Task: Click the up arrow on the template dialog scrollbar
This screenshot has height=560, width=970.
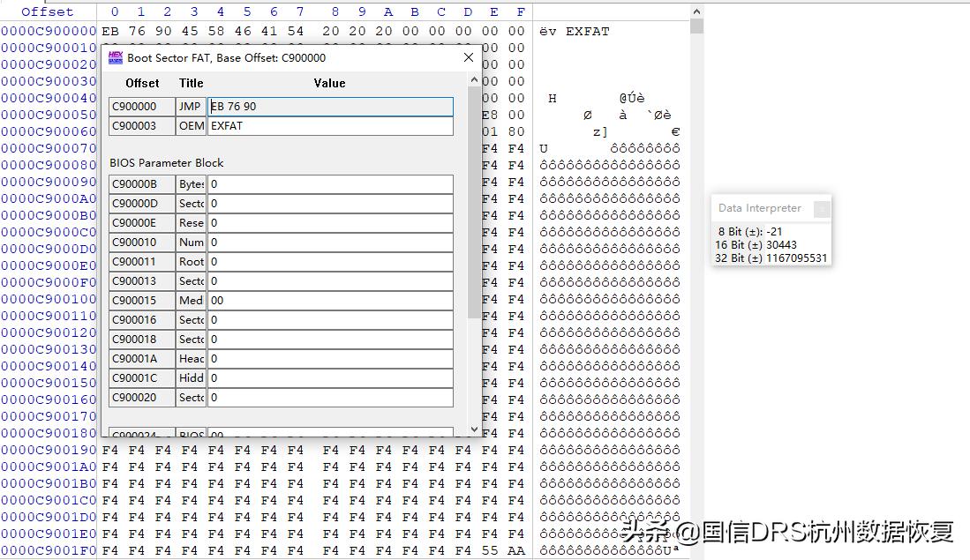Action: pyautogui.click(x=474, y=78)
